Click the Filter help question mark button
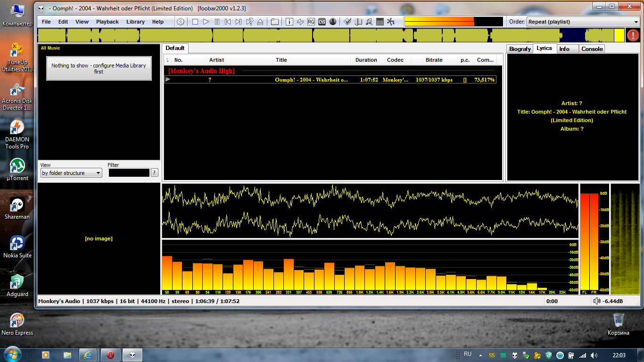Viewport: 644px width, 362px height. (x=154, y=173)
